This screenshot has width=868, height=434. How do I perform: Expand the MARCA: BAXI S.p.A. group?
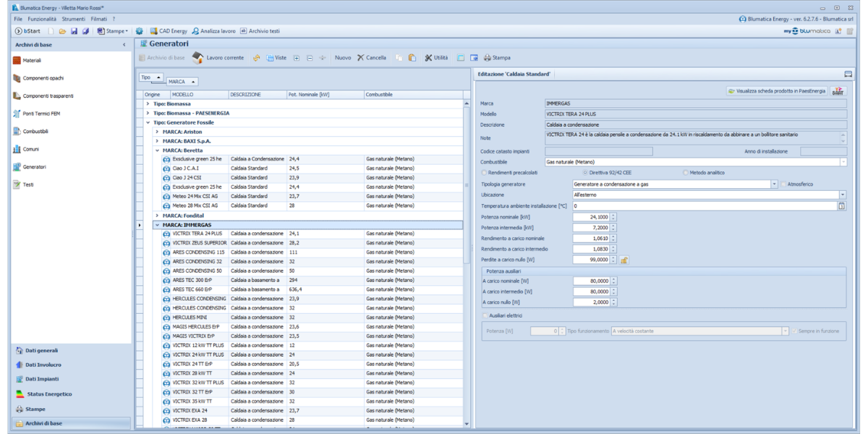(x=157, y=141)
